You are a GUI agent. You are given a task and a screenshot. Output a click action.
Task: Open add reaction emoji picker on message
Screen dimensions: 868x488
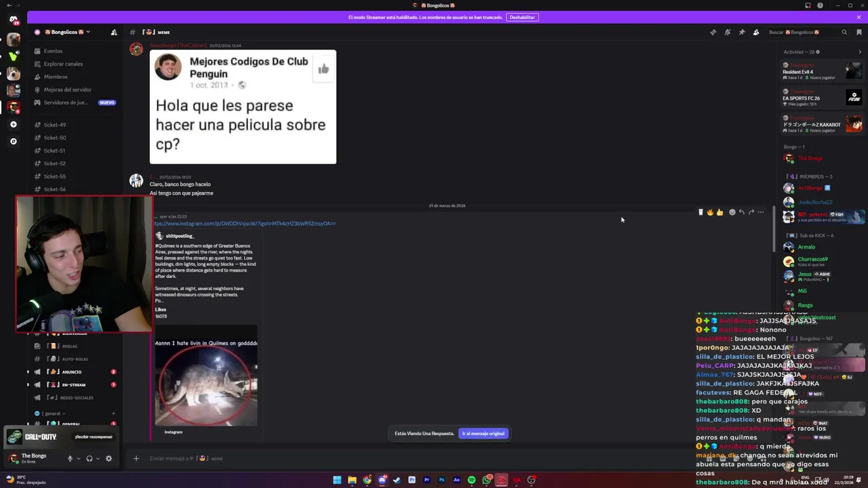pyautogui.click(x=732, y=212)
